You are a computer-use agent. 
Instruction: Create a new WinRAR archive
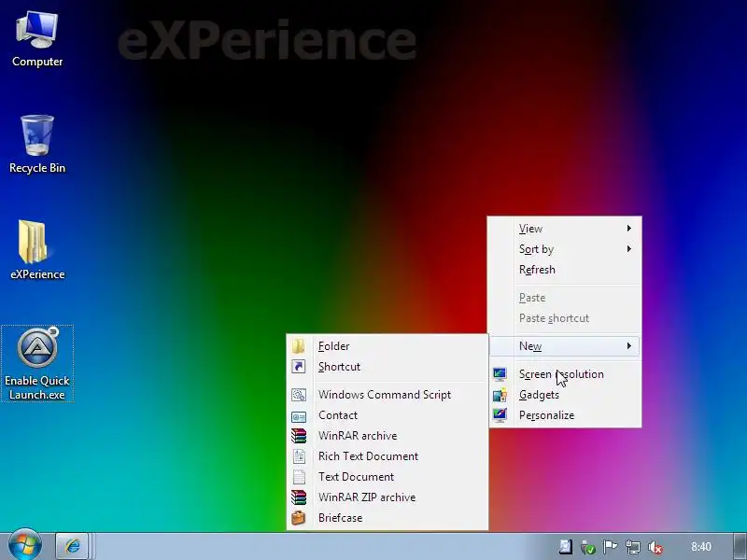[388, 436]
